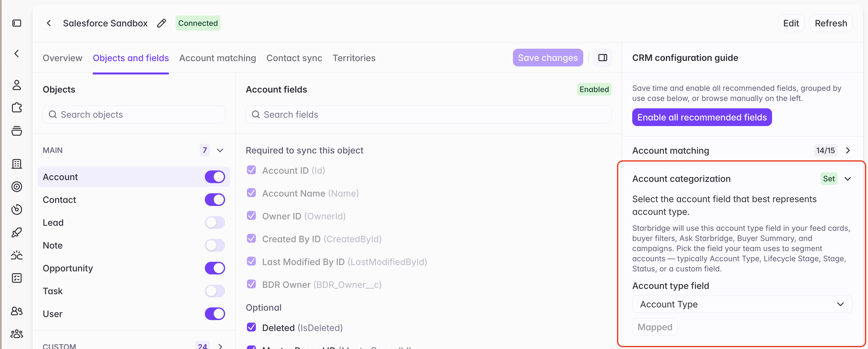Toggle the sidebar panel icon at top left
This screenshot has height=349, width=868.
point(17,23)
